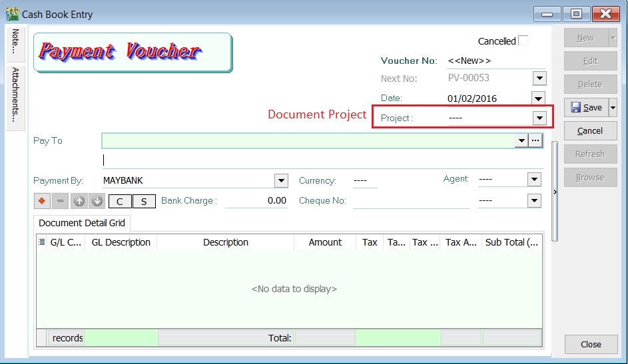
Task: Click the C button beside Bank Charge
Action: (120, 201)
